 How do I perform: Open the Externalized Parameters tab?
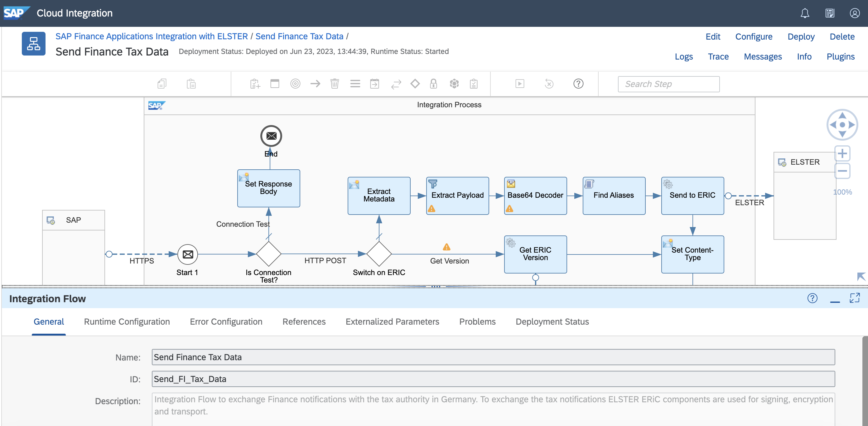click(392, 322)
